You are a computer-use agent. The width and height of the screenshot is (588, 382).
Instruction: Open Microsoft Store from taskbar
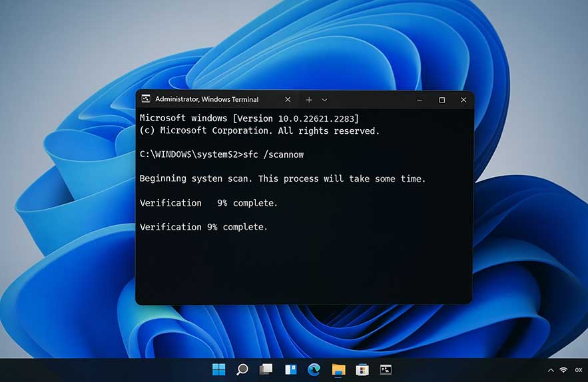362,370
